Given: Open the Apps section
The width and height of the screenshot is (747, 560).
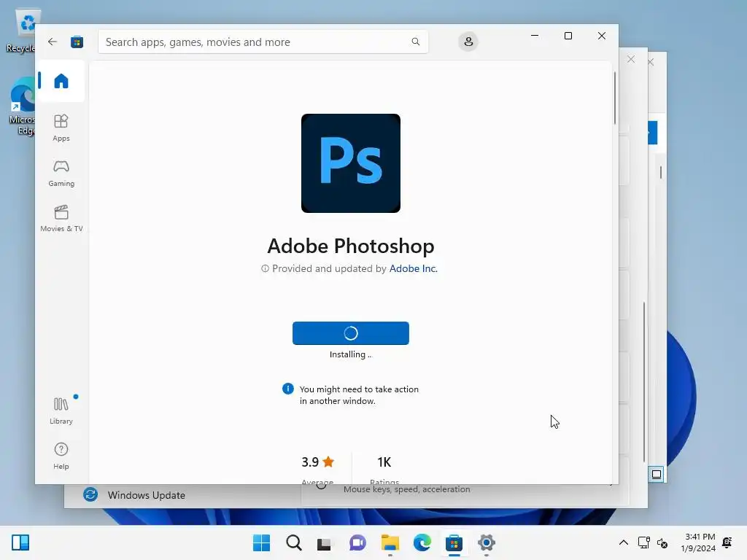Looking at the screenshot, I should (x=61, y=128).
